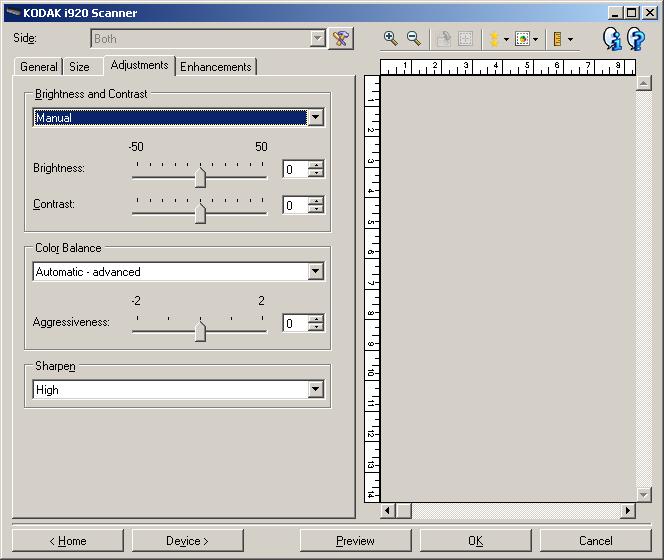This screenshot has height=560, width=664.
Task: Increase Aggressiveness with the spinner up arrow
Action: pos(316,319)
